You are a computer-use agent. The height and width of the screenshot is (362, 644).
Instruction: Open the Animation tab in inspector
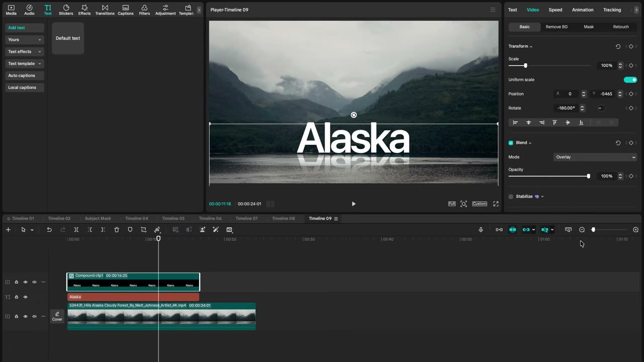pyautogui.click(x=583, y=10)
